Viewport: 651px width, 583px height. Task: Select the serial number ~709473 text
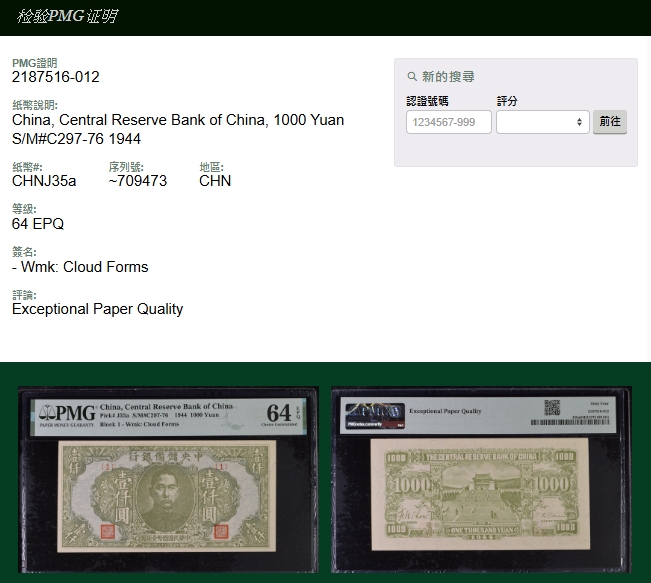pos(138,181)
